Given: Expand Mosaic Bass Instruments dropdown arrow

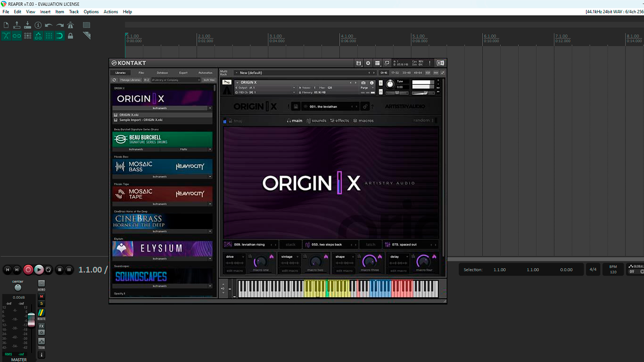Looking at the screenshot, I should (210, 177).
